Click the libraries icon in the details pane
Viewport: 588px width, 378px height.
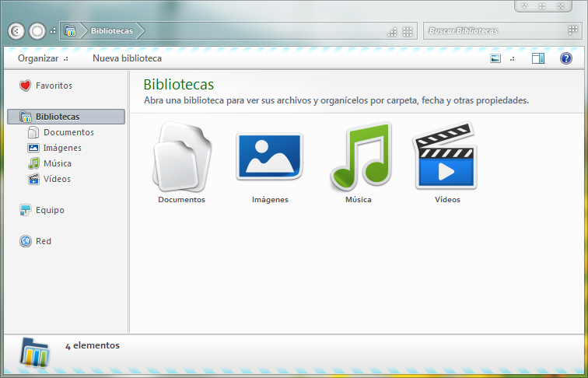(x=34, y=352)
